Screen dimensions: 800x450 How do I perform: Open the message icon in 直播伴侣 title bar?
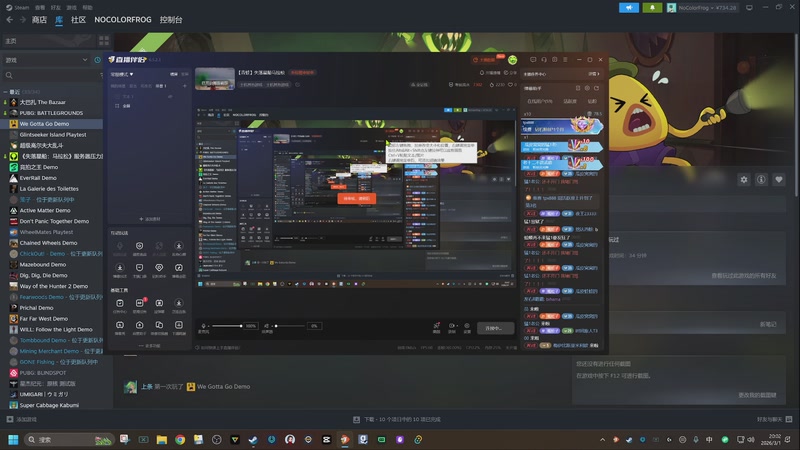coord(533,60)
